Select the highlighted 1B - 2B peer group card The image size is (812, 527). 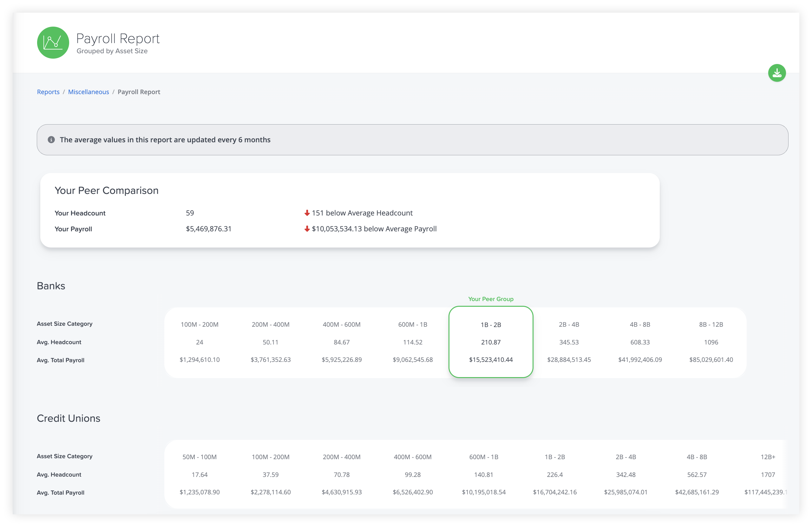click(x=491, y=342)
